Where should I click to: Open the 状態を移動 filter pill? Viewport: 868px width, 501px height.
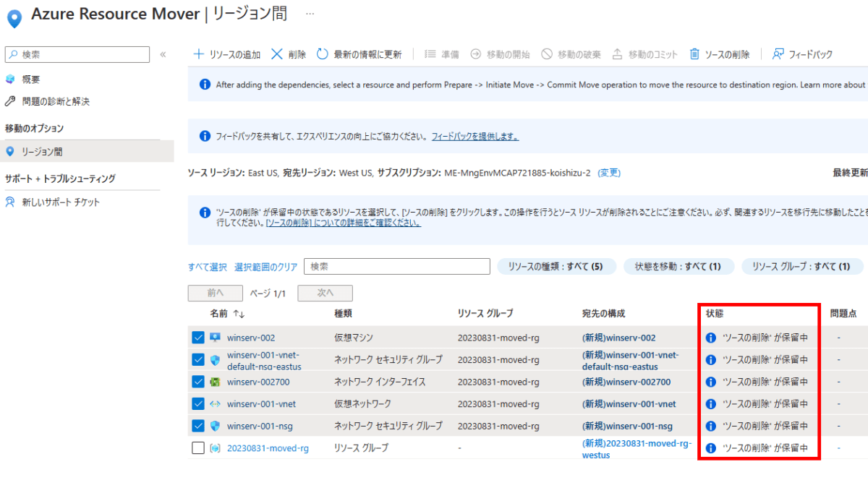click(678, 267)
